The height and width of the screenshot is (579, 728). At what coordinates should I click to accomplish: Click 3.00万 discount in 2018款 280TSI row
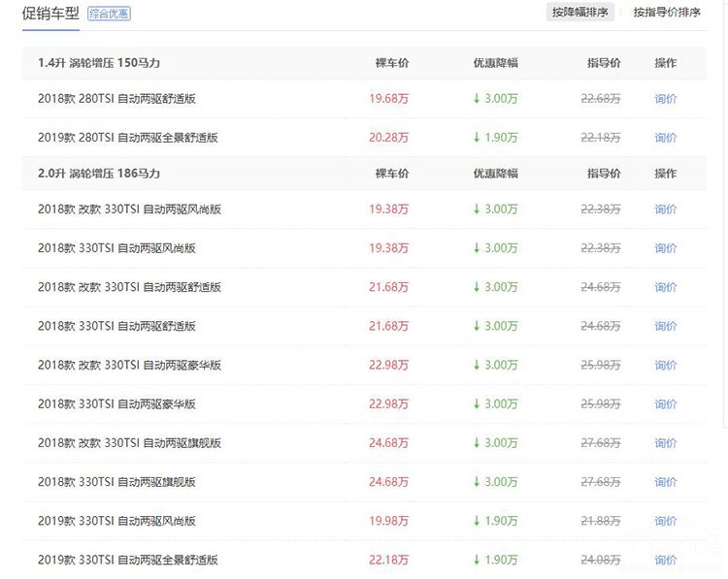pyautogui.click(x=495, y=98)
